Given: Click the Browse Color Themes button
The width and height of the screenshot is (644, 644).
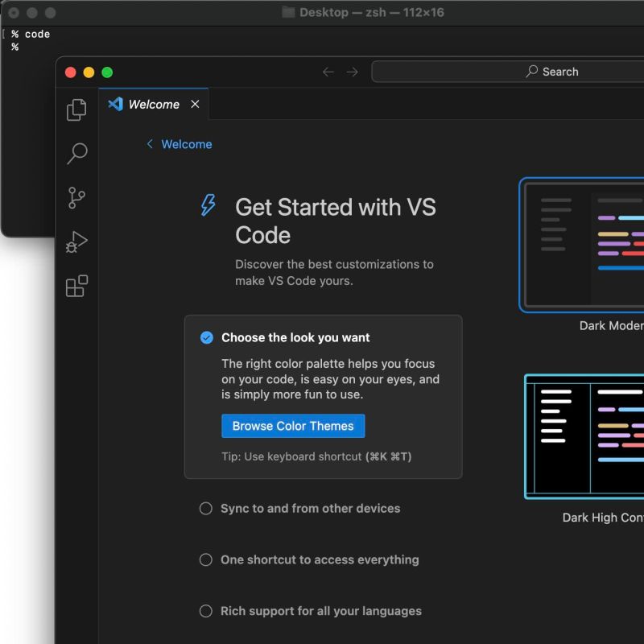Looking at the screenshot, I should click(x=293, y=426).
